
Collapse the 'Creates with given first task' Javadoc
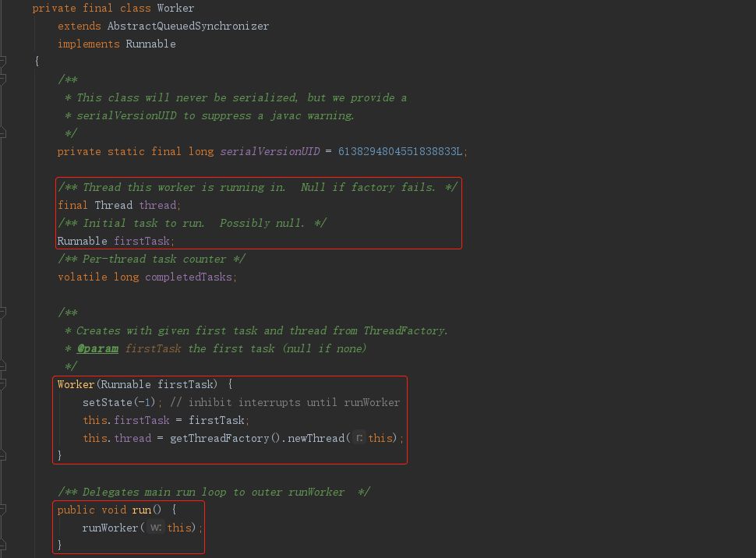point(2,313)
